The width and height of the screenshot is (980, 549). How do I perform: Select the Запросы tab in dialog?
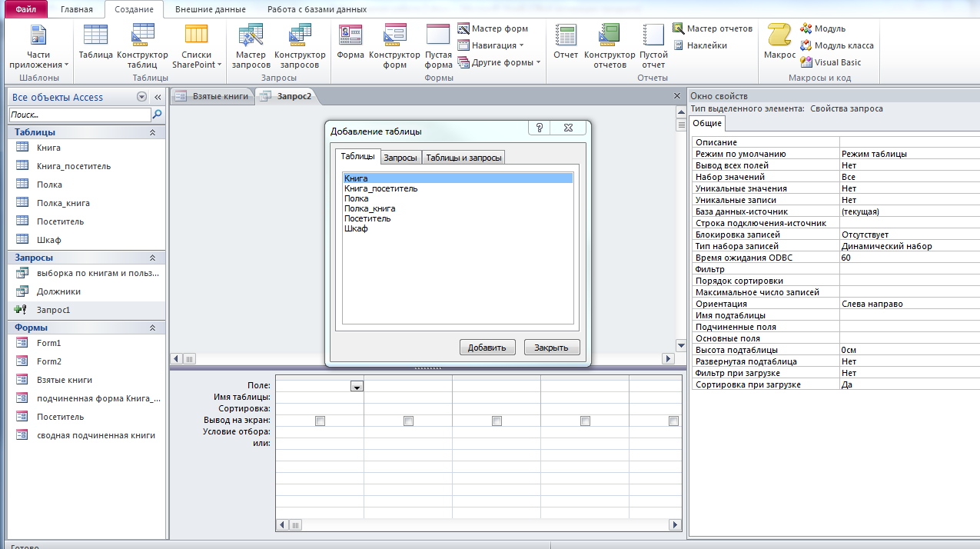pos(400,158)
